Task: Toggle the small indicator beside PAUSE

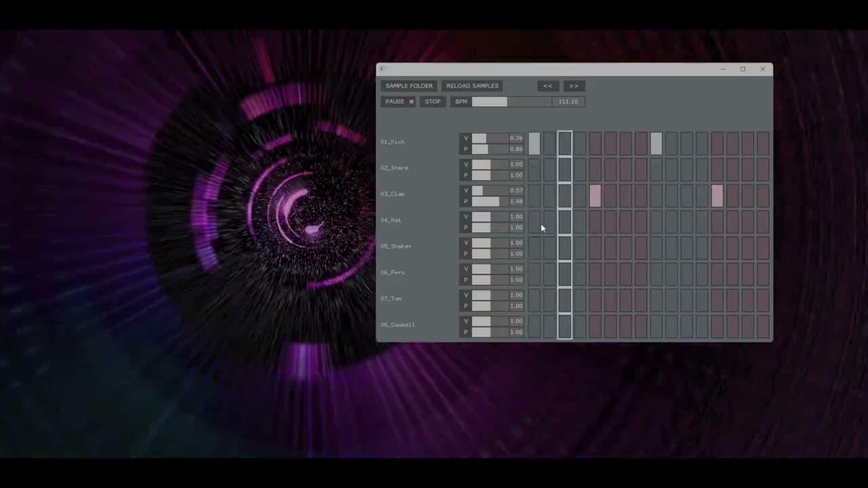Action: point(411,101)
